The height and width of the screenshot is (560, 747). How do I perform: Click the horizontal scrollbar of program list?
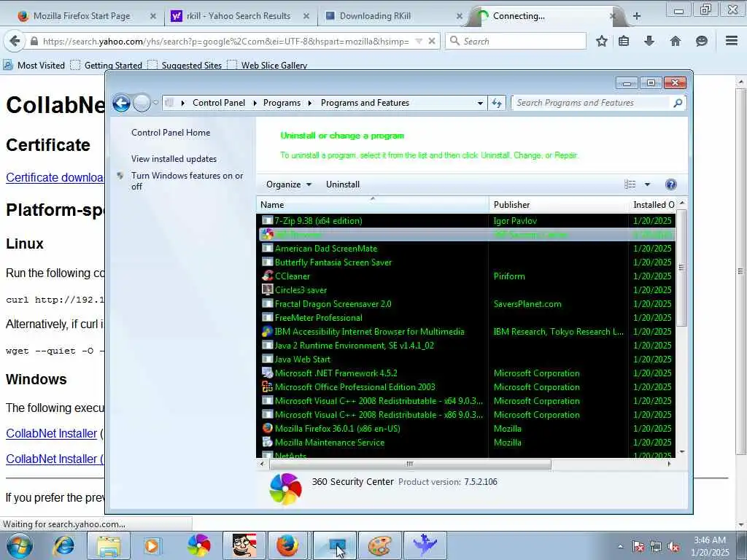click(x=410, y=464)
